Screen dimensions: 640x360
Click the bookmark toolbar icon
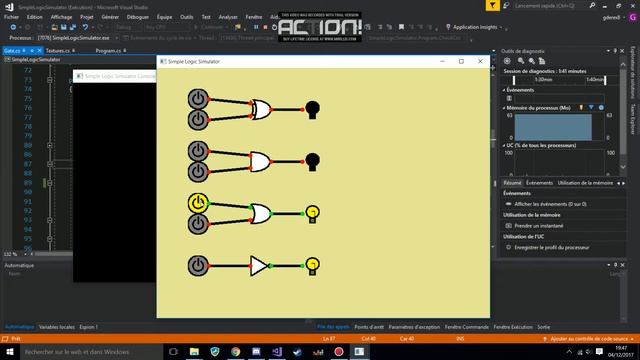tap(401, 27)
